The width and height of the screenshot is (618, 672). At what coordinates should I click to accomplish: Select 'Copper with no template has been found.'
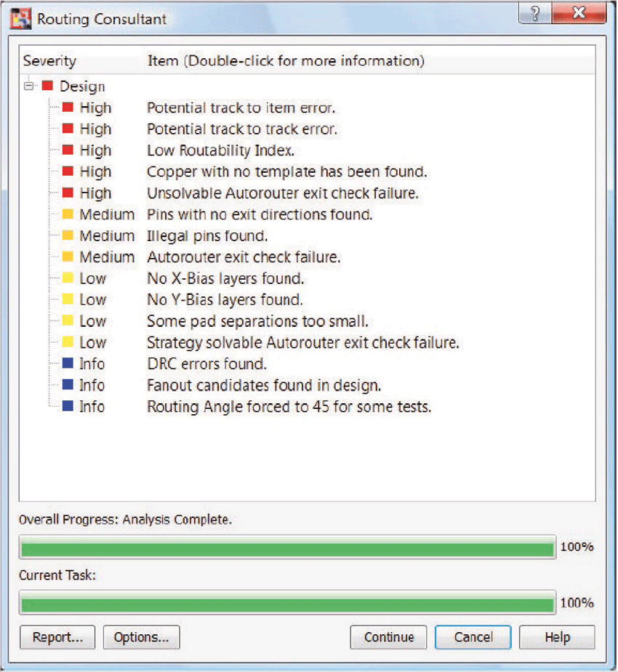coord(287,172)
